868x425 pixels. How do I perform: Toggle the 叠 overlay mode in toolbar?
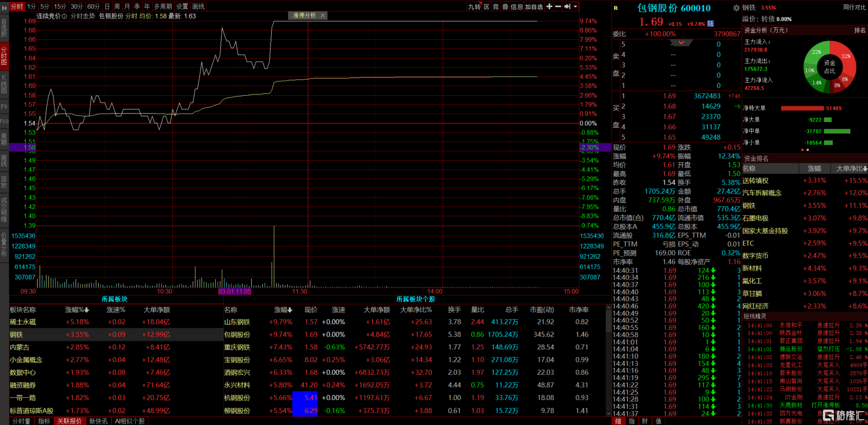pyautogui.click(x=505, y=7)
